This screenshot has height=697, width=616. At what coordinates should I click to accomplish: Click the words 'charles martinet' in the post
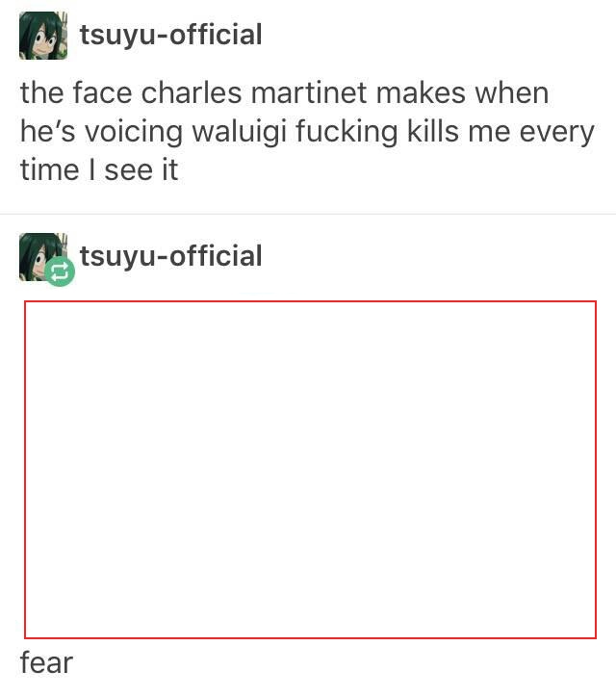254,93
